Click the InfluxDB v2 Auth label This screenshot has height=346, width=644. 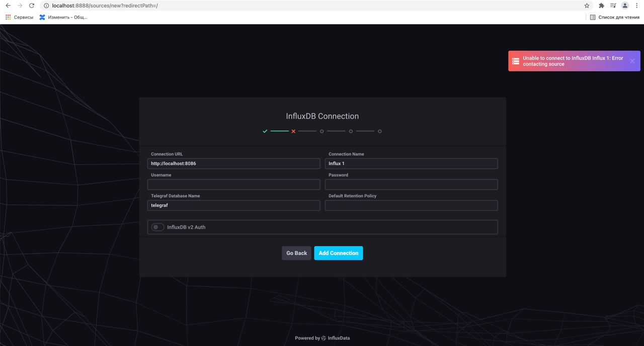pos(186,227)
